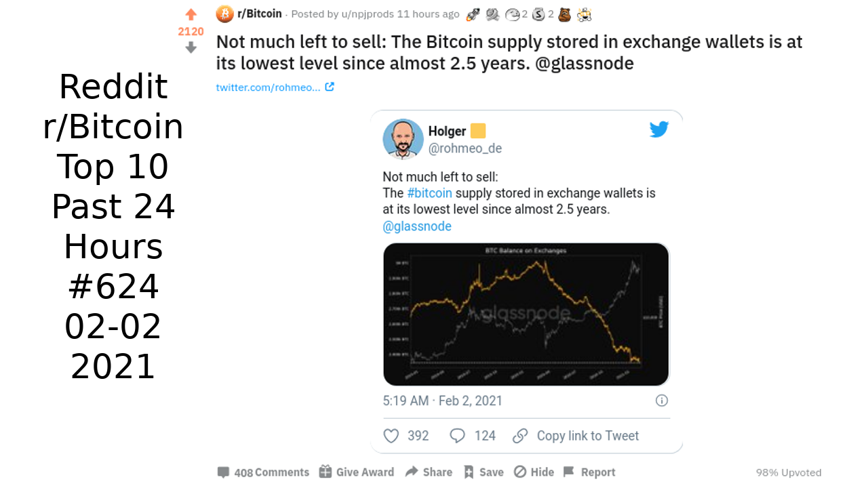Like the tweet using the heart icon
Image resolution: width=868 pixels, height=488 pixels.
pyautogui.click(x=391, y=436)
